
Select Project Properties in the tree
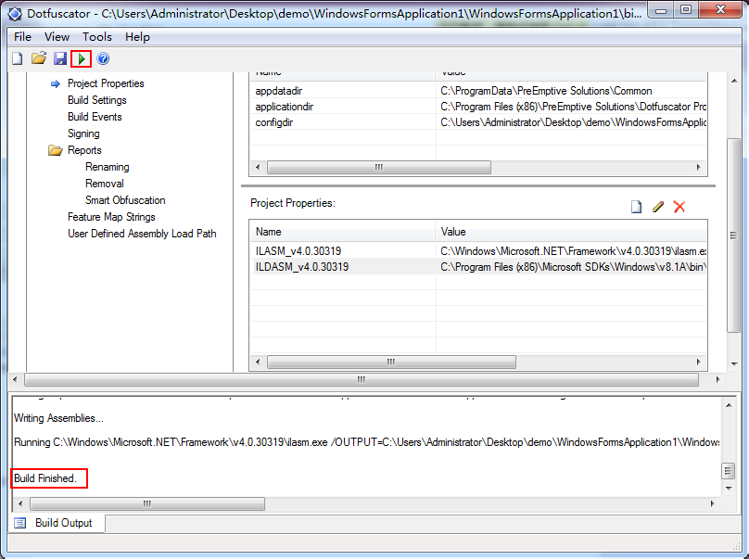(x=106, y=83)
